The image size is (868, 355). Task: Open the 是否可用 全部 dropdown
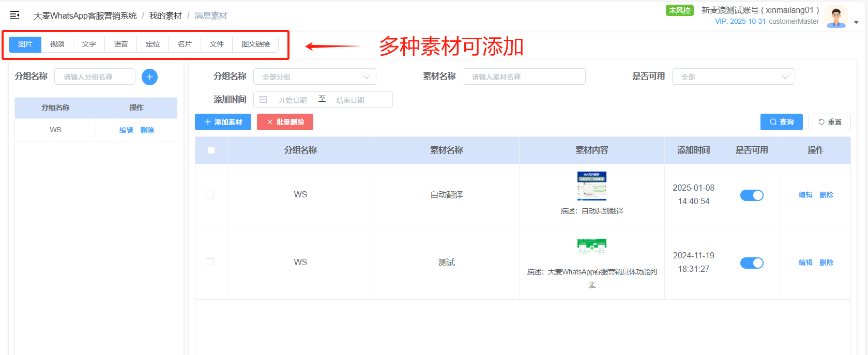pyautogui.click(x=734, y=76)
